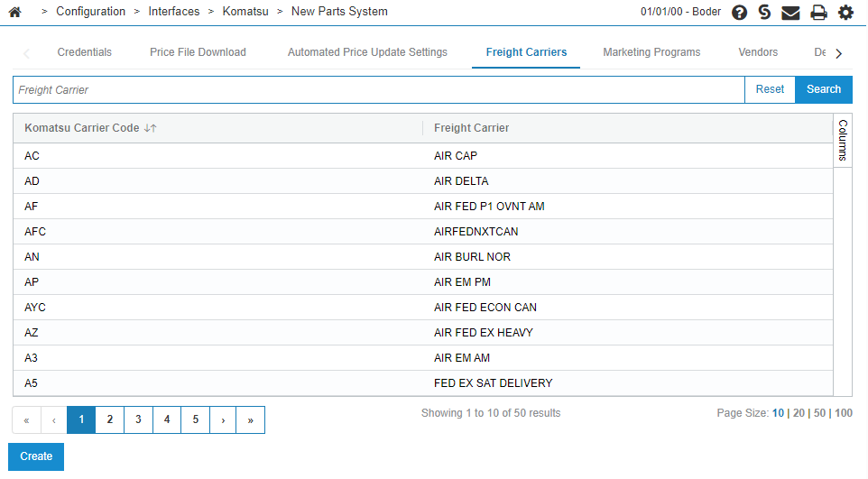Sort by Komatsu Carrier Code arrows
868x479 pixels.
(x=150, y=128)
